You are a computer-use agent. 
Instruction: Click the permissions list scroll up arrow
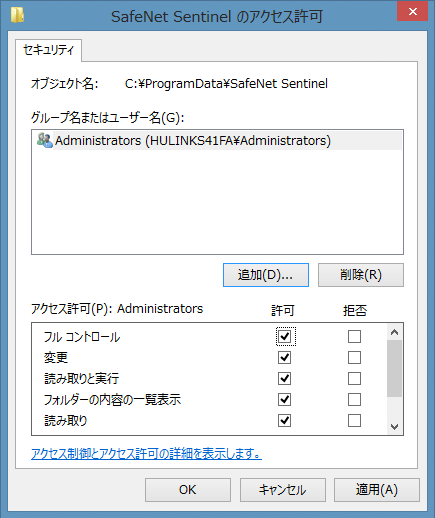395,332
